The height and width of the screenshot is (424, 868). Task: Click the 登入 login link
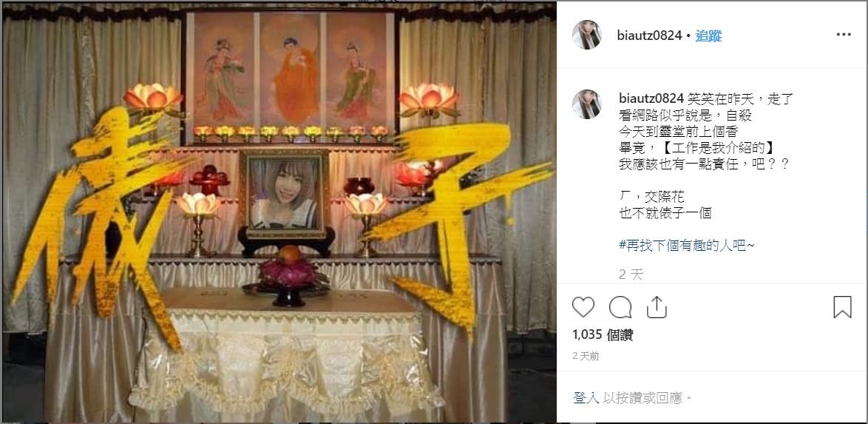coord(586,398)
